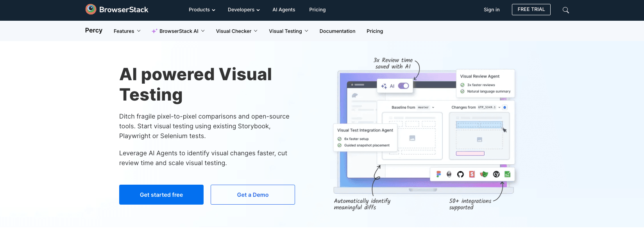Click the "Automatically identify meaningful diffs" caption

pyautogui.click(x=362, y=204)
